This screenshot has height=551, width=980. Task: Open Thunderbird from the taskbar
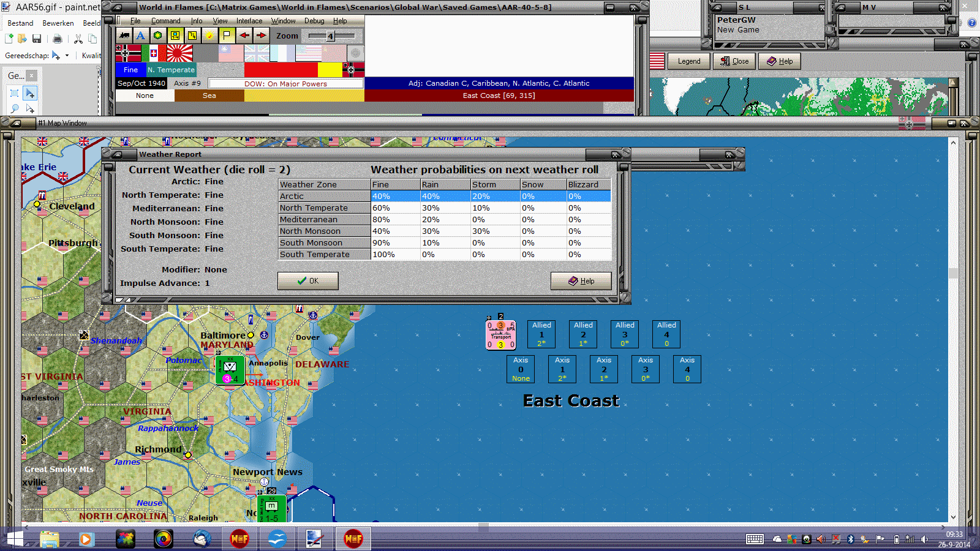pyautogui.click(x=202, y=539)
